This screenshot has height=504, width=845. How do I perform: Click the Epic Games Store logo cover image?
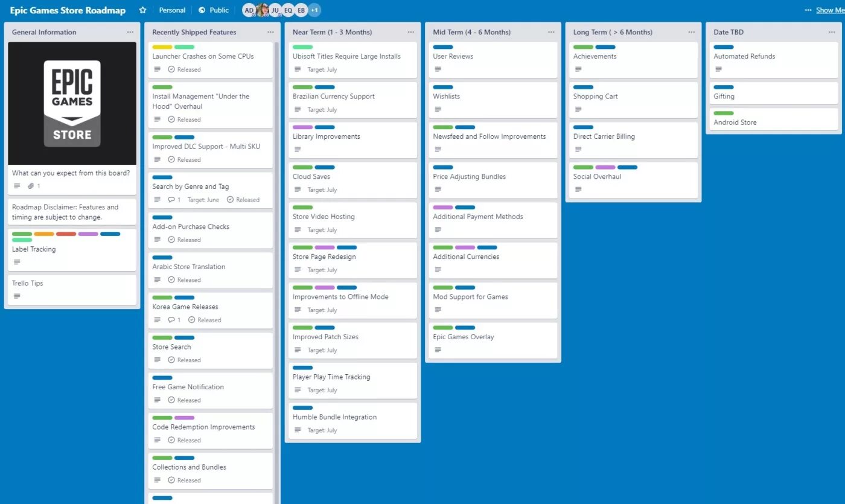pyautogui.click(x=72, y=104)
